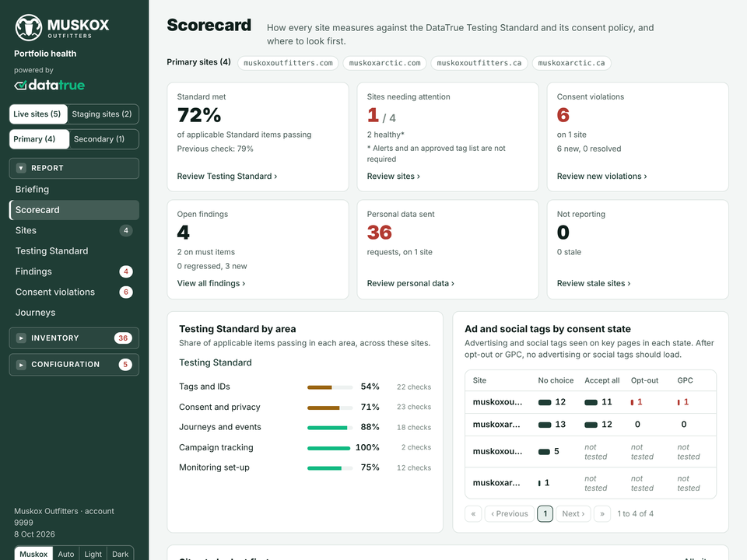Click the Sites count badge 4

pos(126,230)
